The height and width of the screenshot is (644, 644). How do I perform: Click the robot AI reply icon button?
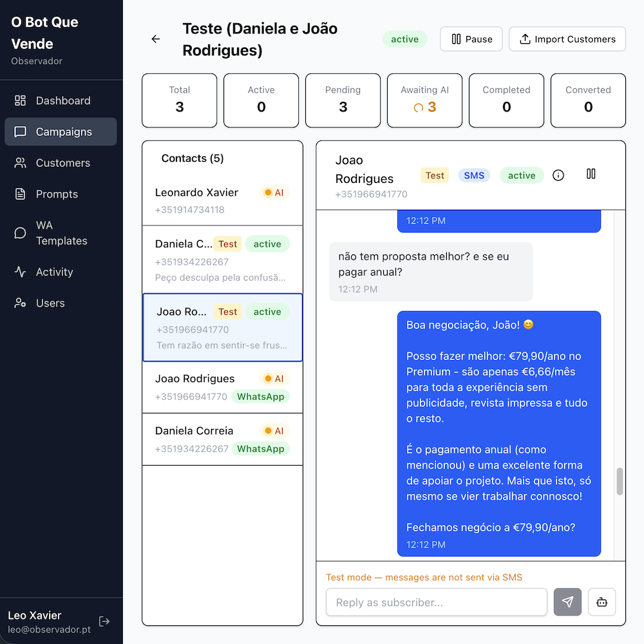coord(601,602)
